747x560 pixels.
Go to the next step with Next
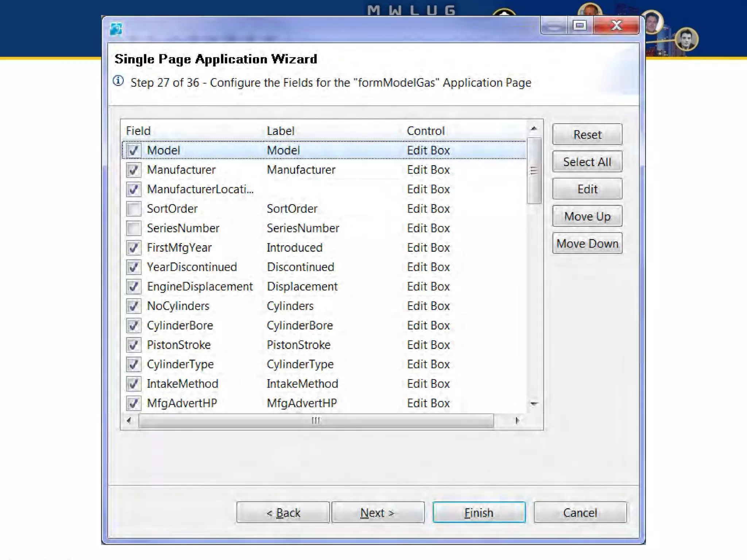[x=378, y=513]
